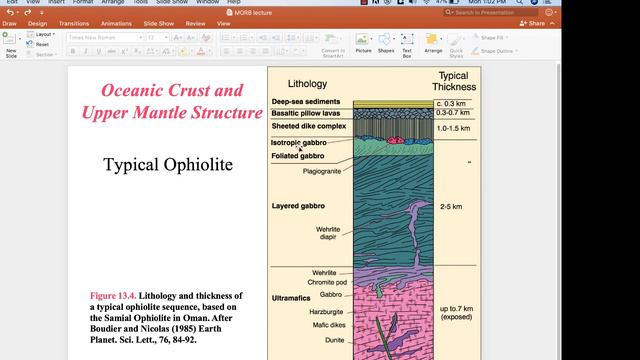Click the Typical Ophiolite text on slide
The height and width of the screenshot is (360, 640).
click(x=168, y=164)
